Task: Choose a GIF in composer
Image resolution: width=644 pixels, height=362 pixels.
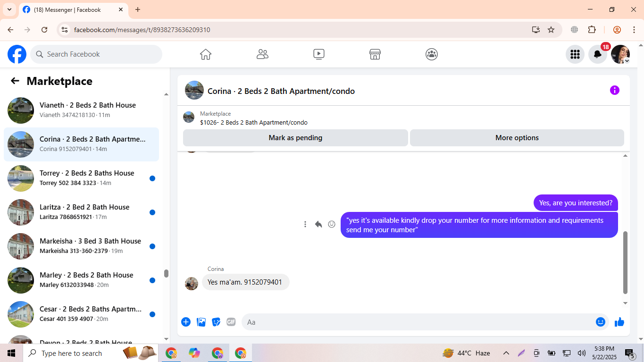Action: (x=231, y=322)
